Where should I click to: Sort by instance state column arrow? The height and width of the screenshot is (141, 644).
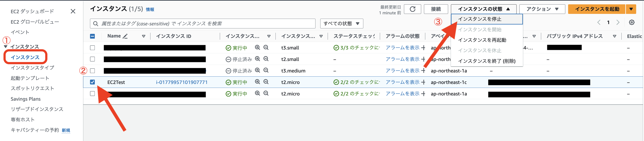point(269,36)
